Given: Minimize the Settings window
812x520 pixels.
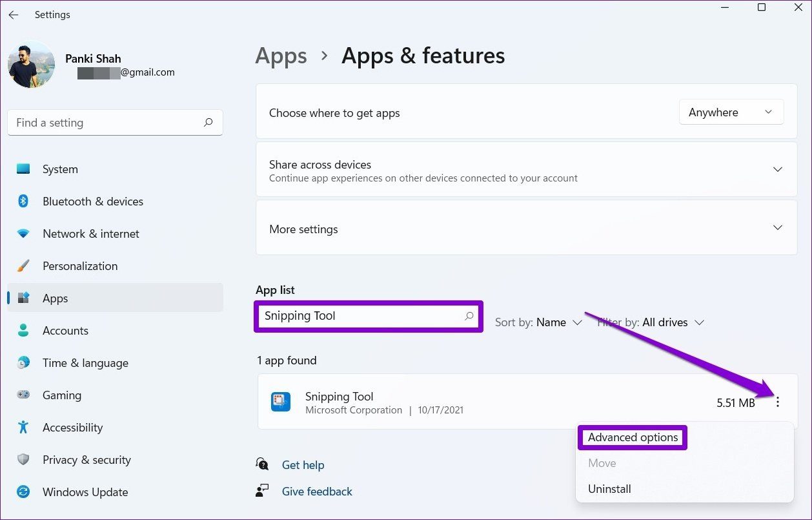Looking at the screenshot, I should point(724,8).
